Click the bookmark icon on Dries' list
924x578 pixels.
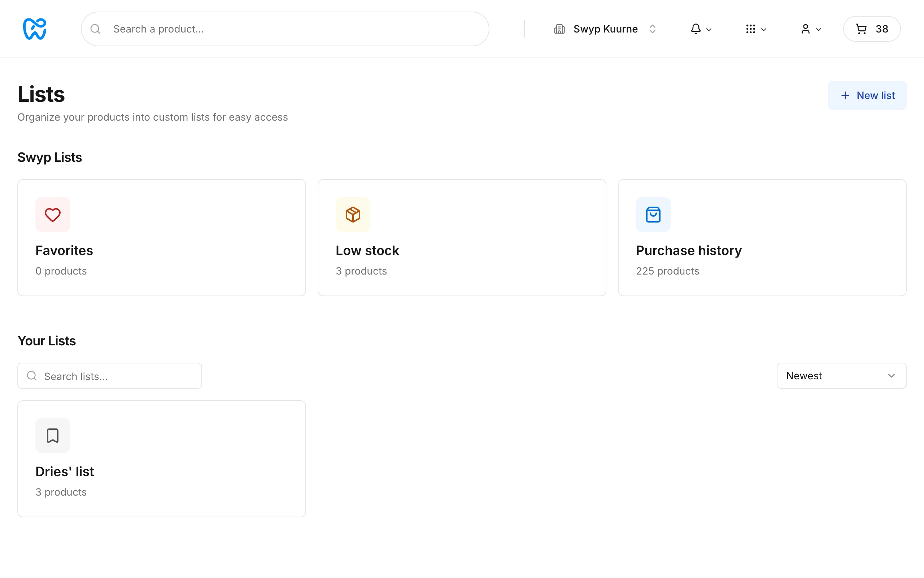click(53, 435)
